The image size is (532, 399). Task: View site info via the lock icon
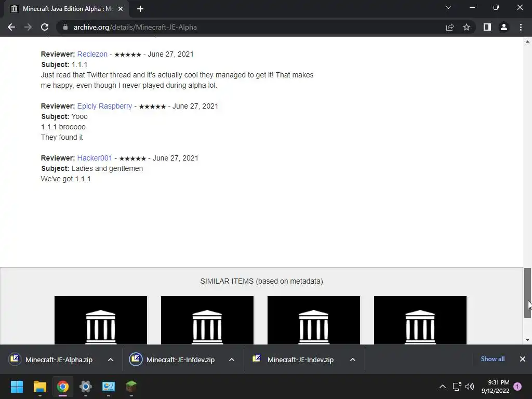(x=65, y=27)
